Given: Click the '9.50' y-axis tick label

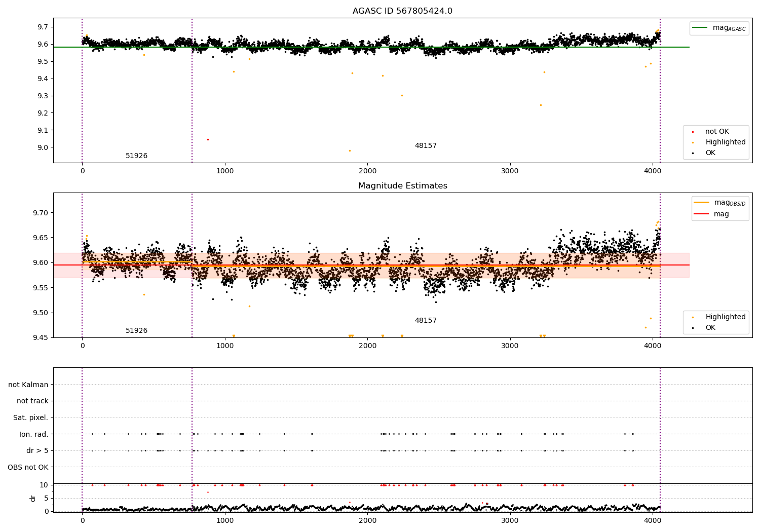Looking at the screenshot, I should tap(41, 313).
